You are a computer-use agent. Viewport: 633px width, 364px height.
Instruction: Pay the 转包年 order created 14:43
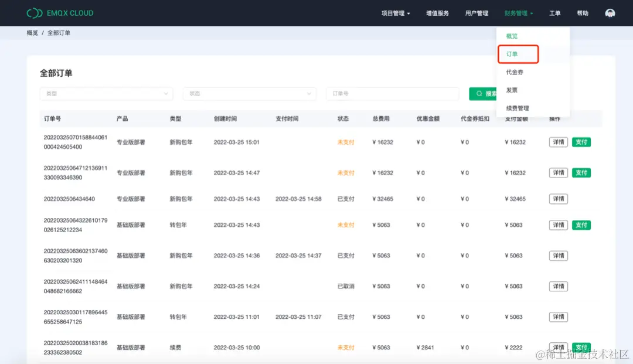(581, 224)
